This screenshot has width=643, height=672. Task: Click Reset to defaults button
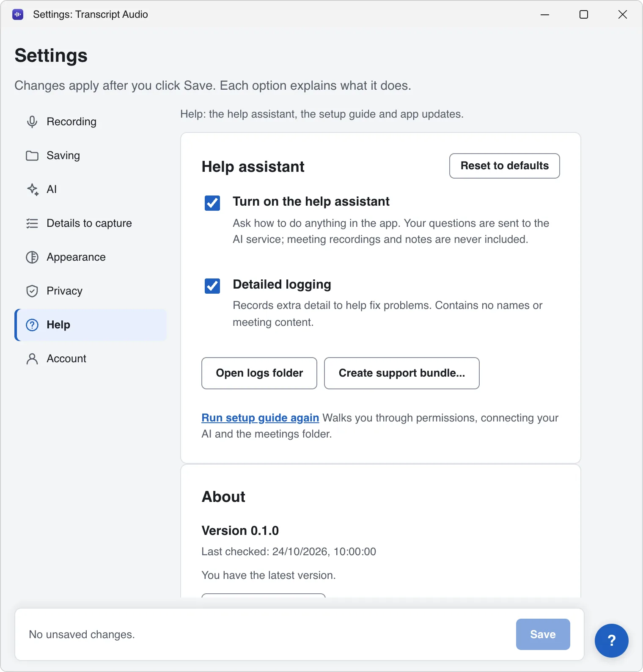(x=505, y=166)
